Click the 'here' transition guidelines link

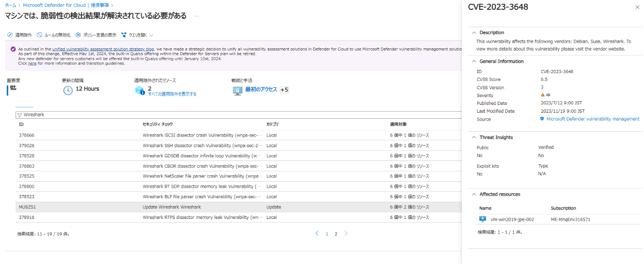32,63
